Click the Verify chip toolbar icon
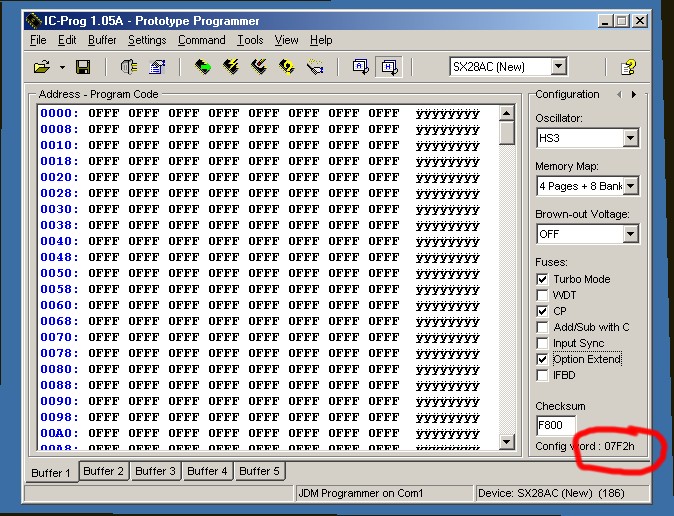 point(287,67)
